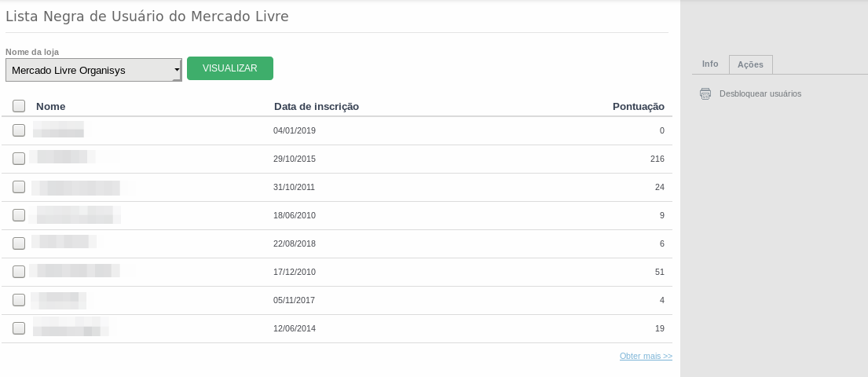The width and height of the screenshot is (868, 377).
Task: Check the row dated 29/10/2015
Action: tap(19, 159)
